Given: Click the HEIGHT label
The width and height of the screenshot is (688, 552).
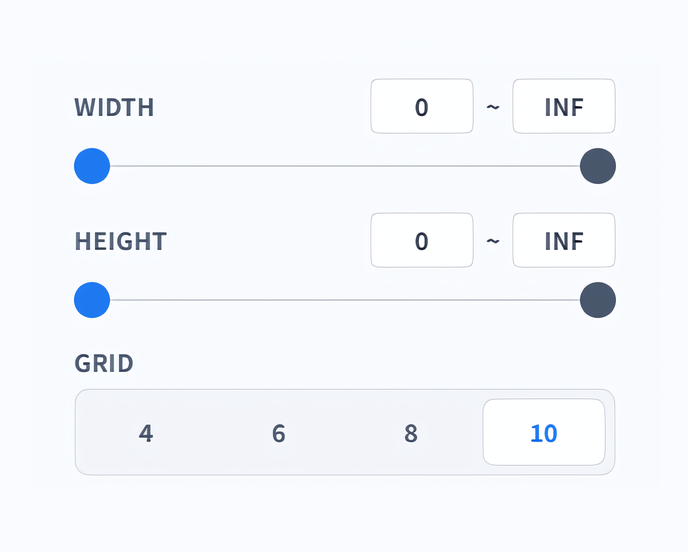Looking at the screenshot, I should 121,242.
